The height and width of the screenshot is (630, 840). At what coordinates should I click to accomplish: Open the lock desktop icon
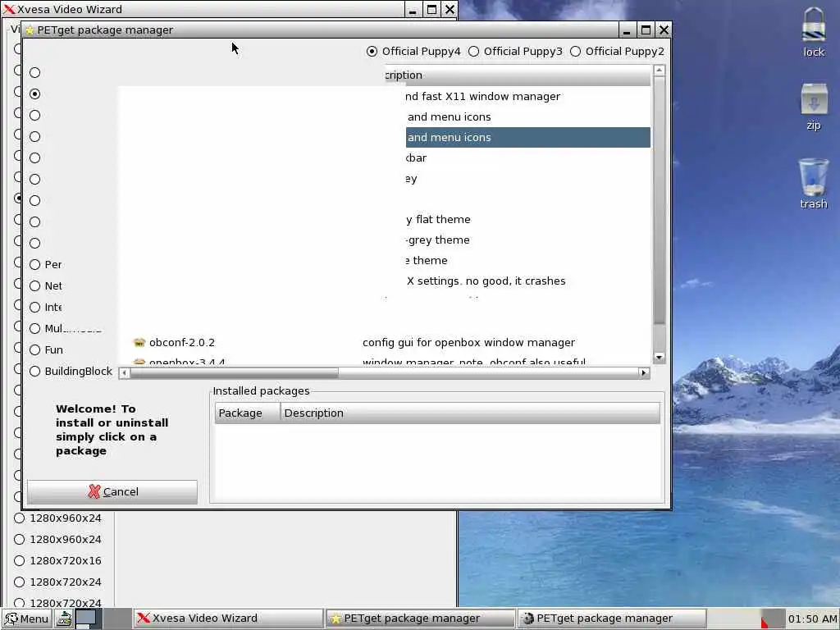tap(813, 25)
